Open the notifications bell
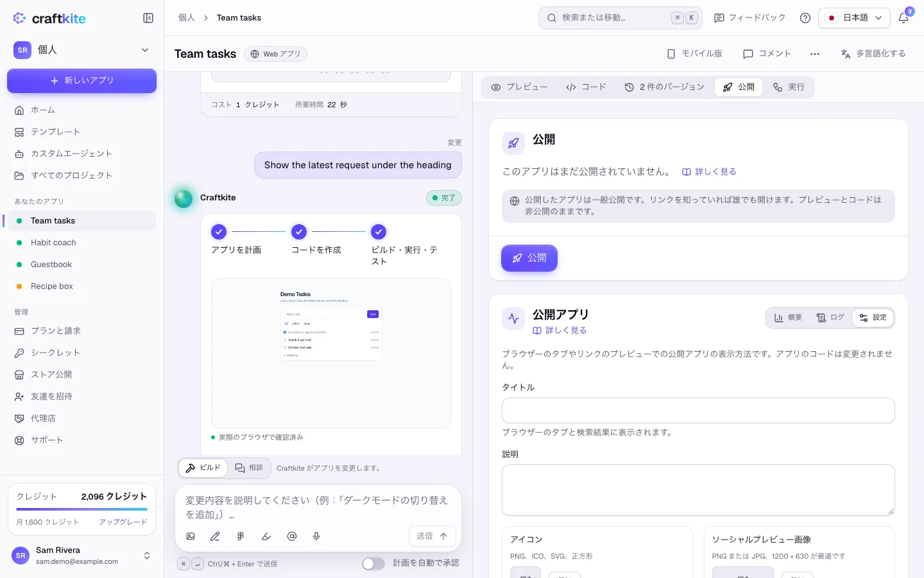Screen dimensions: 924x578 903,18
